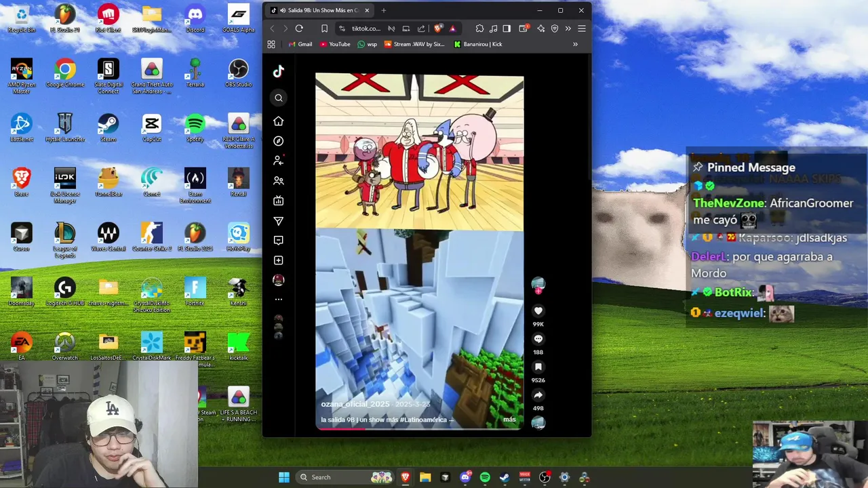Click the Brave Rewards triangle icon
Viewport: 868px width, 488px height.
[x=452, y=28]
